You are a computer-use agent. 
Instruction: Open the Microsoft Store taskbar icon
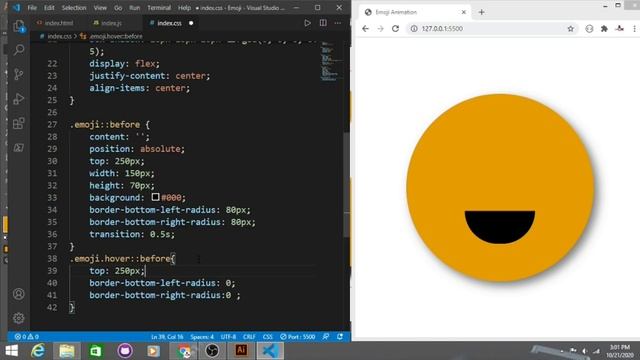[96, 351]
